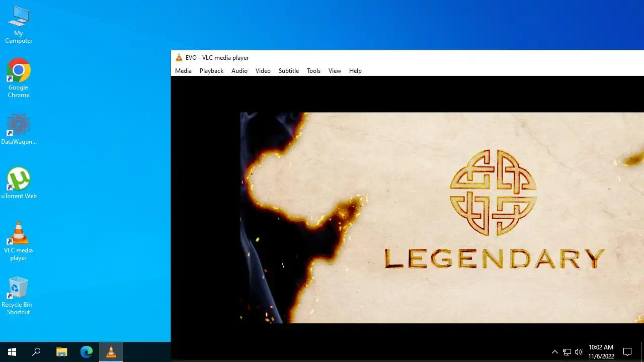Open the notification center icon

[x=627, y=352]
